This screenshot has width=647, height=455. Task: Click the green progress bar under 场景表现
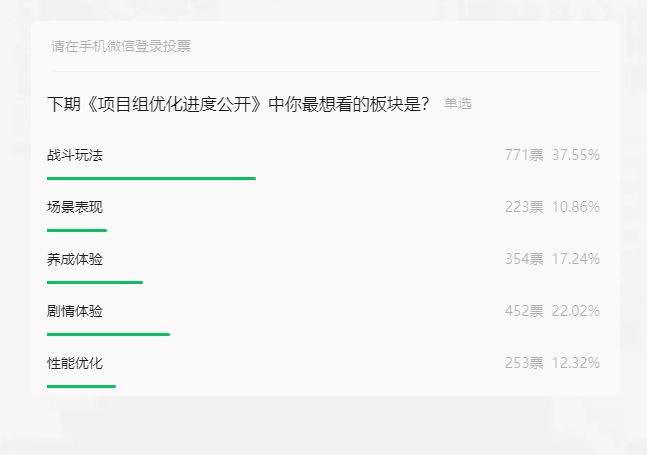[x=77, y=230]
